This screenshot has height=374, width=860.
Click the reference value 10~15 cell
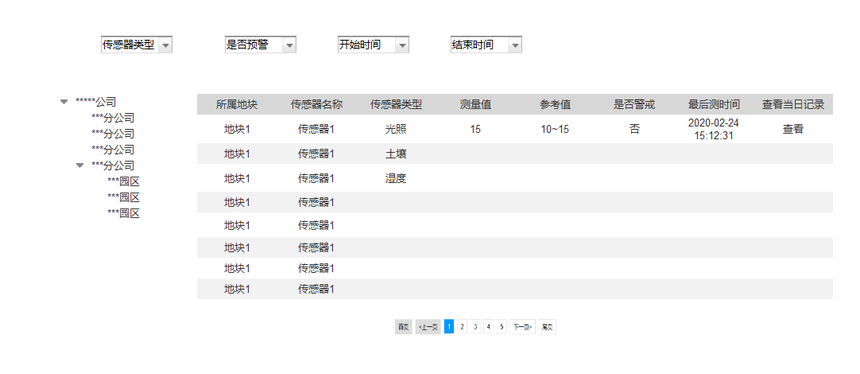tap(555, 129)
